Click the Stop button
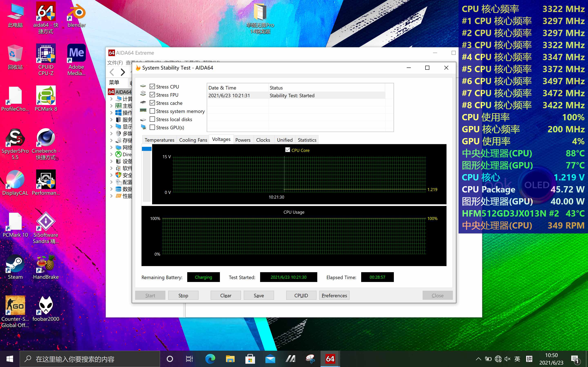 pos(183,295)
